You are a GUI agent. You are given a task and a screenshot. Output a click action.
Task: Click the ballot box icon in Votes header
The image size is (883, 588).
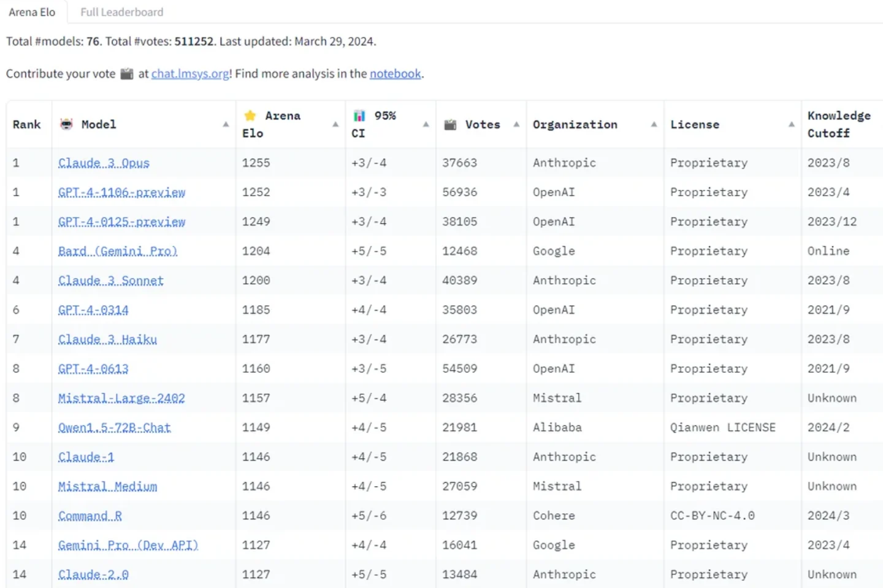pos(450,124)
